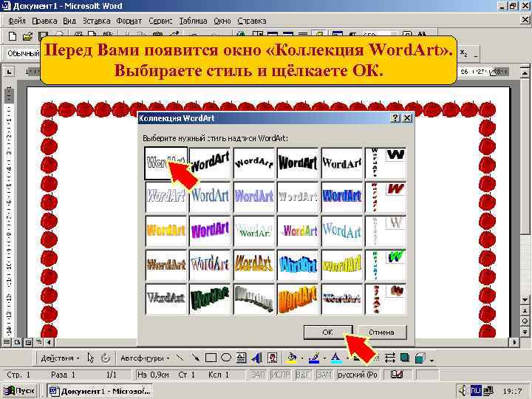Image resolution: width=532 pixels, height=399 pixels.
Task: Select the Oval drawing tool
Action: click(x=226, y=358)
